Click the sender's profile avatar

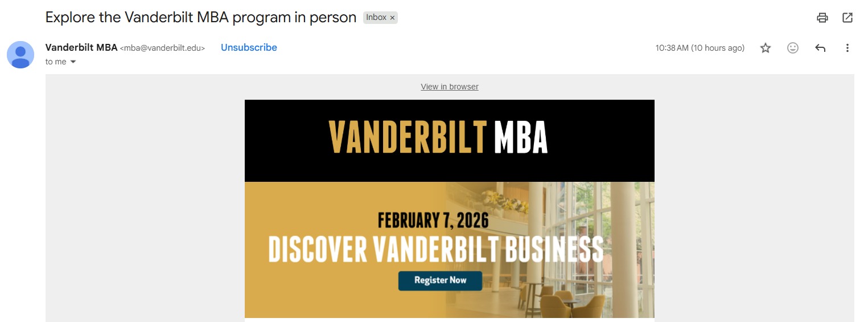point(20,55)
